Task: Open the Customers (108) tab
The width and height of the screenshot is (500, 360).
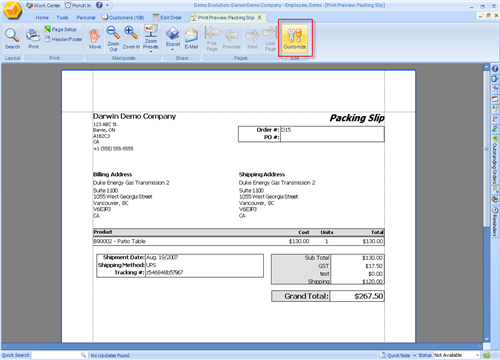Action: 123,17
